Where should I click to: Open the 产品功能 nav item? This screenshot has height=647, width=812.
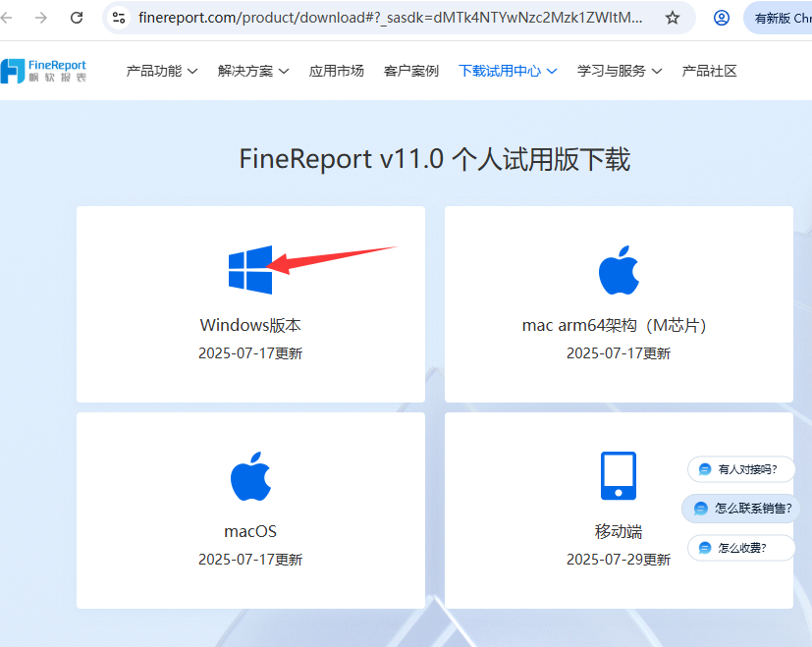point(154,71)
